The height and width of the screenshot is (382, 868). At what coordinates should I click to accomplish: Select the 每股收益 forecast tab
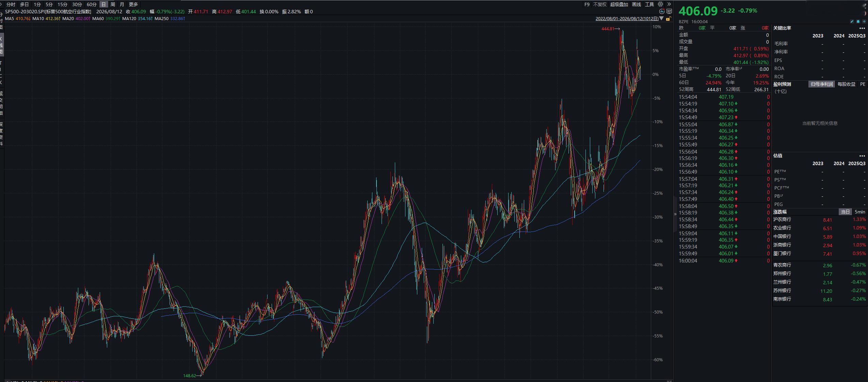(846, 84)
